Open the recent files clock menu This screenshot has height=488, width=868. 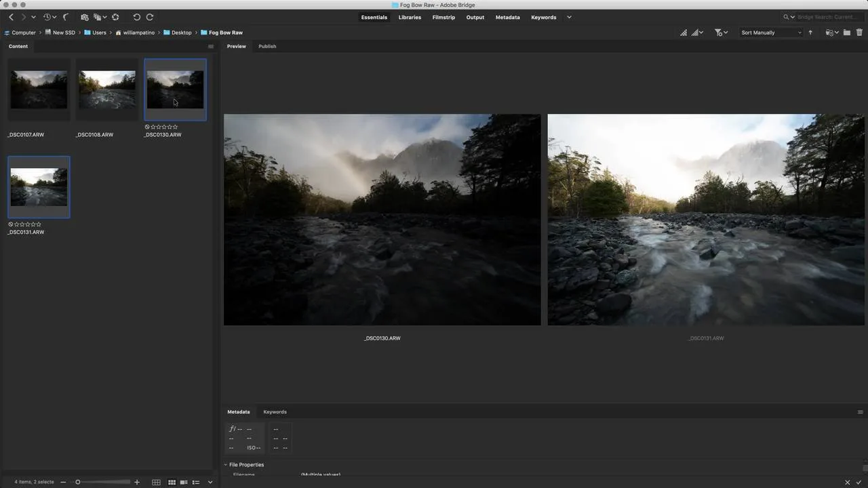50,17
